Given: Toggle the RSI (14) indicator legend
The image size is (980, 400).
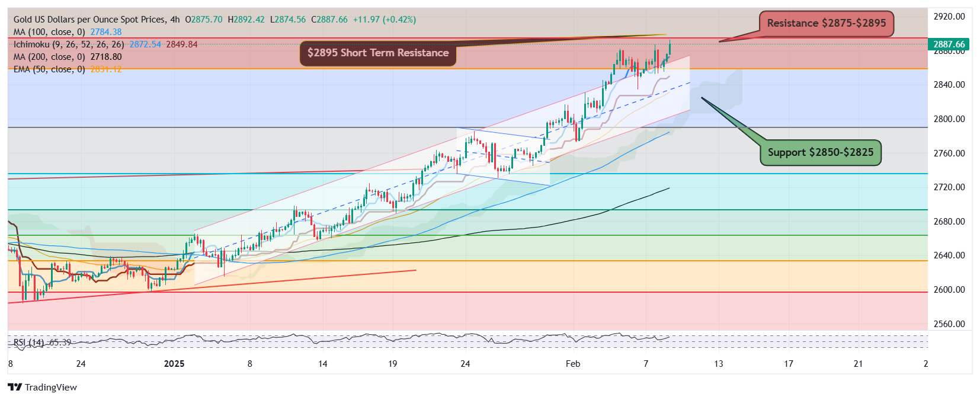Looking at the screenshot, I should (x=28, y=343).
